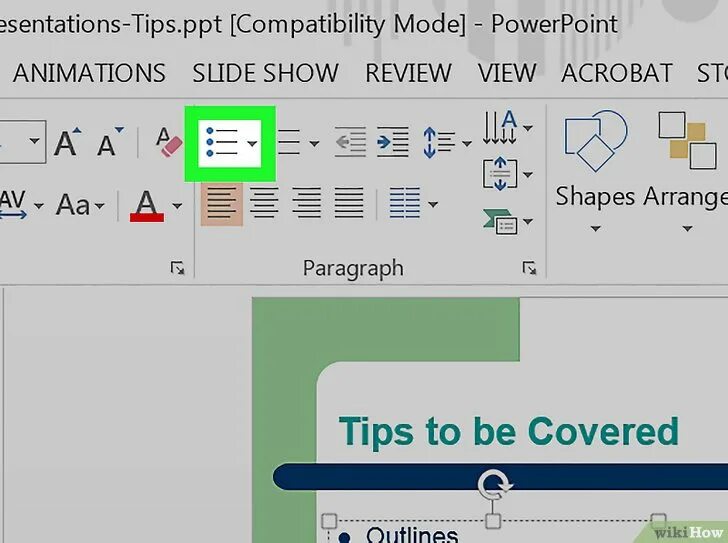The width and height of the screenshot is (728, 543).
Task: Expand the Columns dropdown arrow
Action: coord(433,204)
